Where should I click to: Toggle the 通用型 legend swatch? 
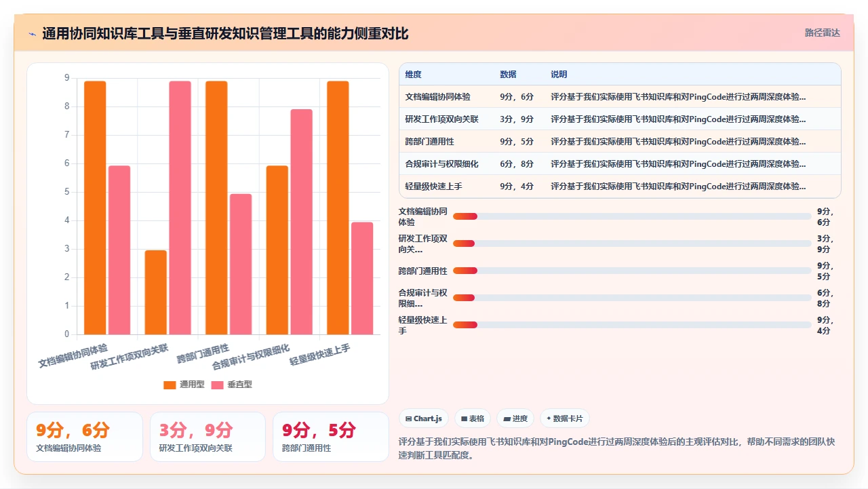(170, 385)
